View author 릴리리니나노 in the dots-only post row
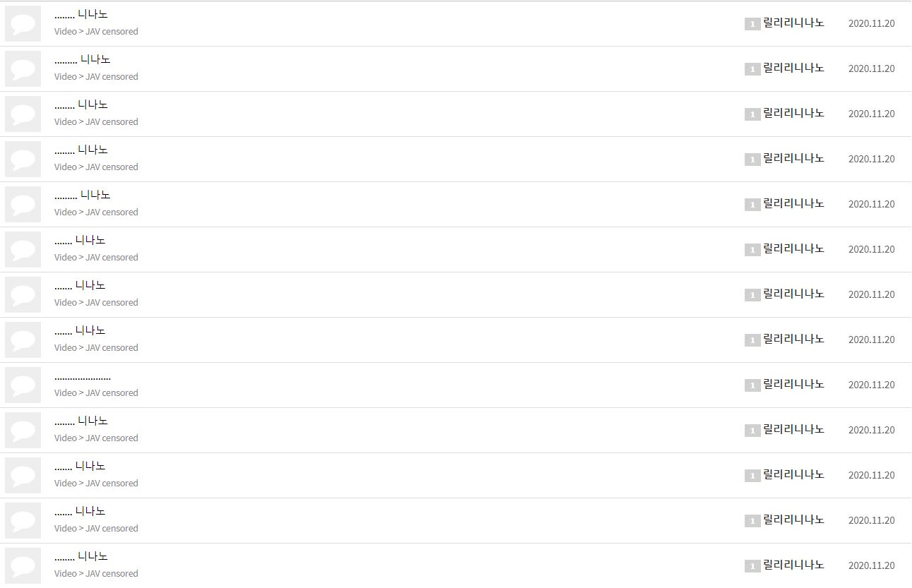 (x=793, y=385)
